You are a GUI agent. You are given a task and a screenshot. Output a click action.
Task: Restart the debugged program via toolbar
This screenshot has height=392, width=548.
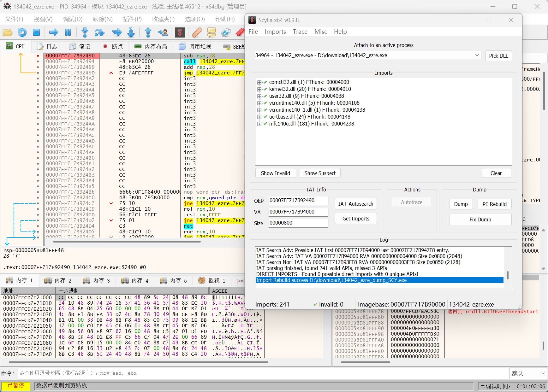click(x=22, y=32)
